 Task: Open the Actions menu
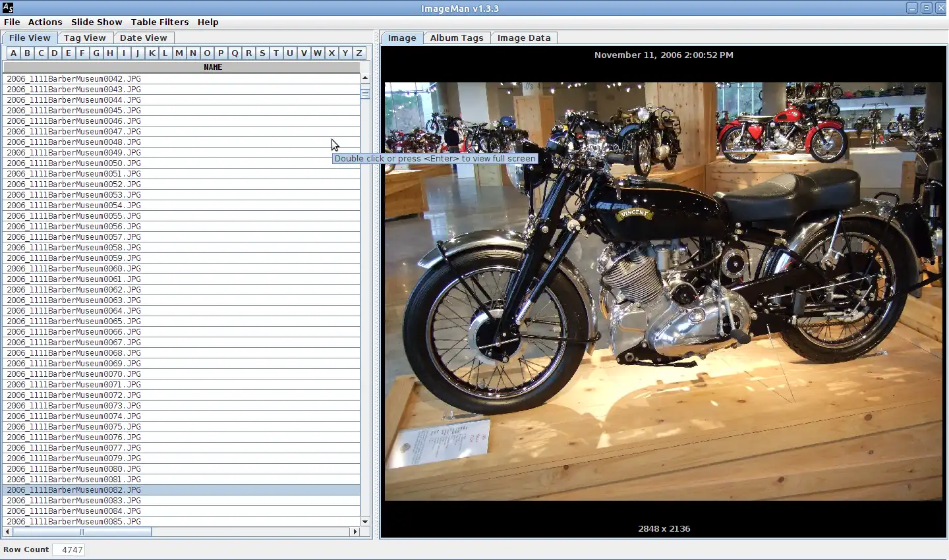(x=45, y=22)
